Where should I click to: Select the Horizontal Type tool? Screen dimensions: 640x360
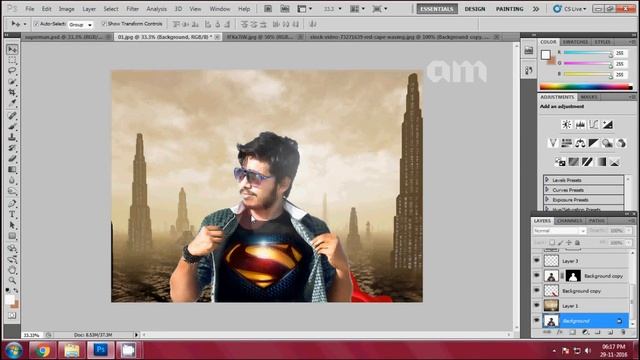pos(12,214)
